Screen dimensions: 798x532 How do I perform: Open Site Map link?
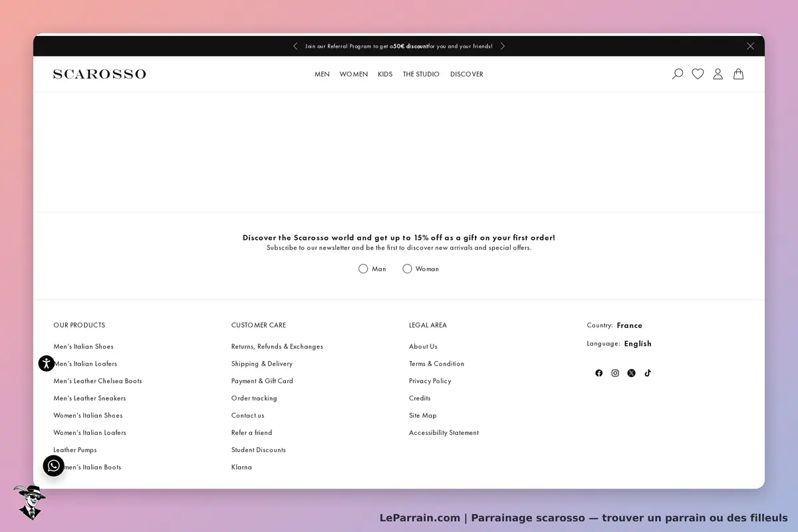coord(423,416)
